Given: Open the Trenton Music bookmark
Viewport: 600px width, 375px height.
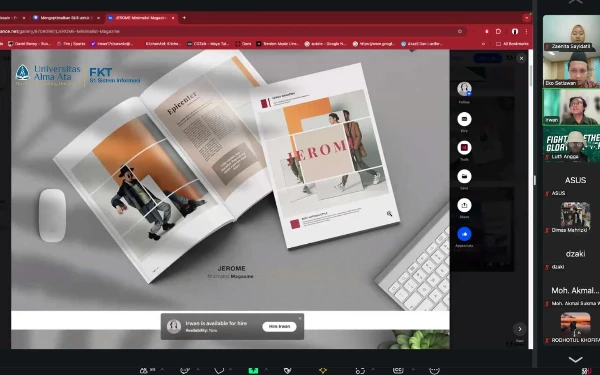Looking at the screenshot, I should (277, 44).
